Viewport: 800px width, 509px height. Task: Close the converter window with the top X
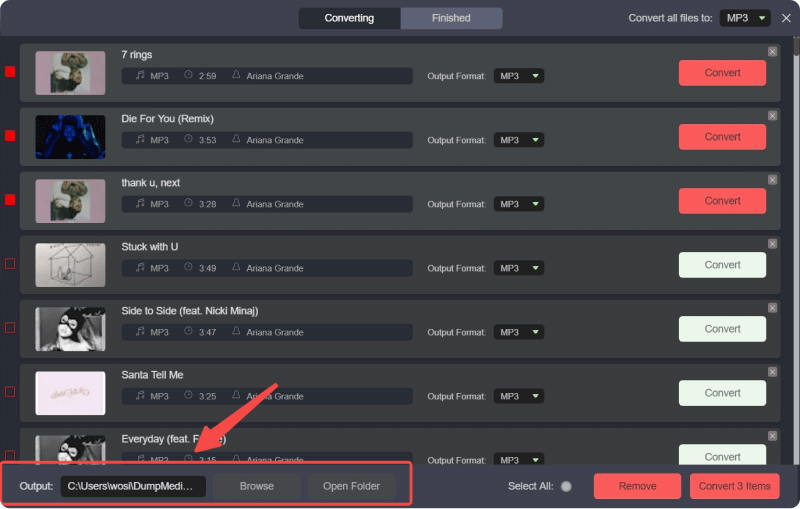[786, 18]
